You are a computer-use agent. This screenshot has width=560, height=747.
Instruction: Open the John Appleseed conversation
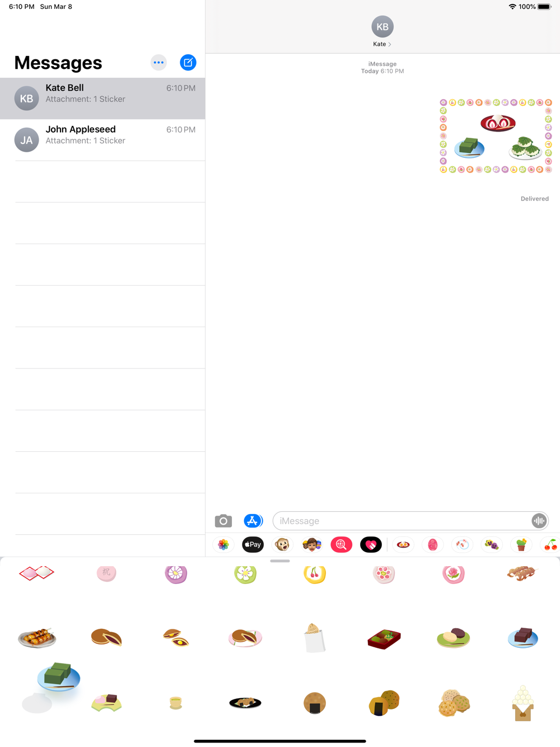click(102, 140)
